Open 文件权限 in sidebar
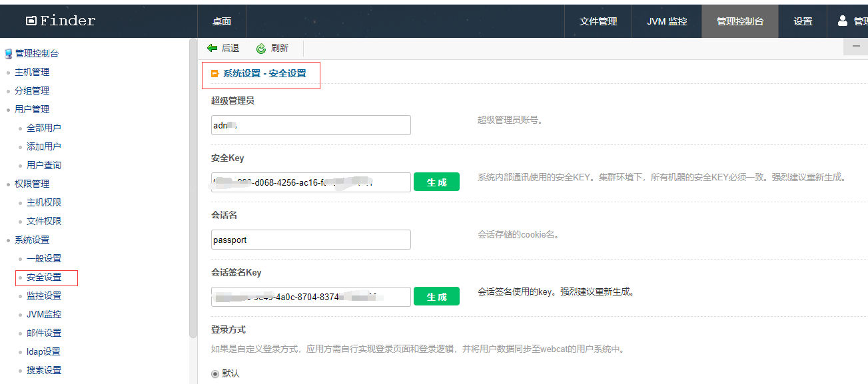This screenshot has height=384, width=868. (44, 221)
